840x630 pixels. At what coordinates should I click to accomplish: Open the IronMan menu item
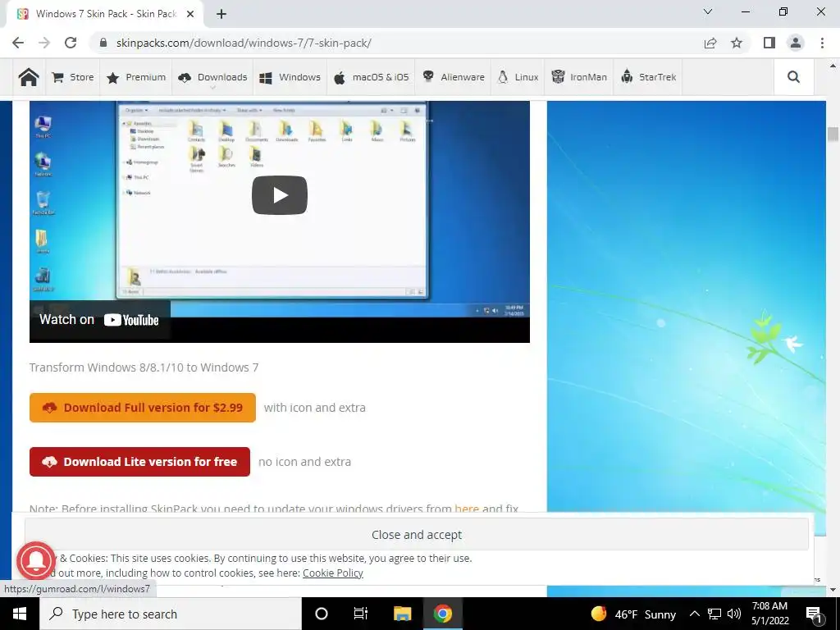(579, 77)
